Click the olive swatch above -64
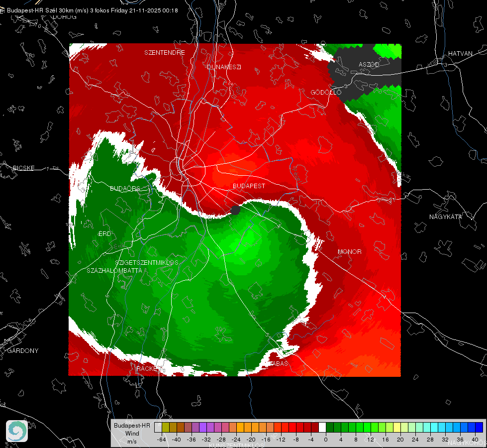Viewport: 487px width, 448px height. [165, 428]
